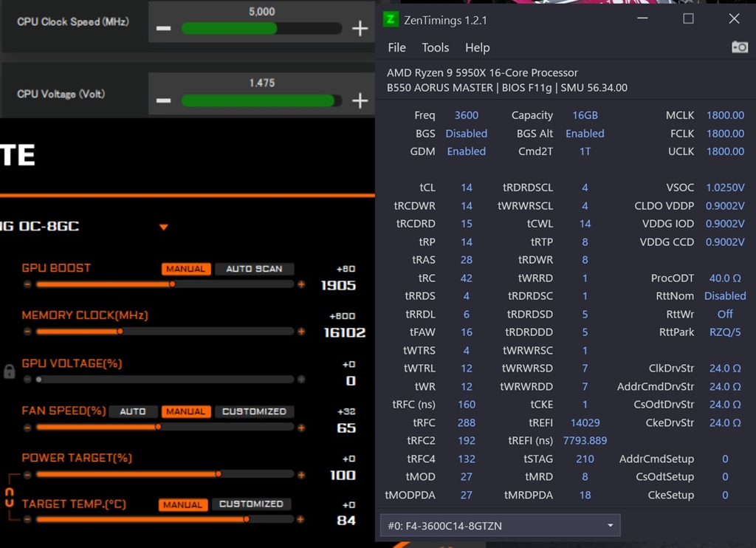Viewport: 756px width, 548px height.
Task: Click GPU Voltage minus icon
Action: 27,380
